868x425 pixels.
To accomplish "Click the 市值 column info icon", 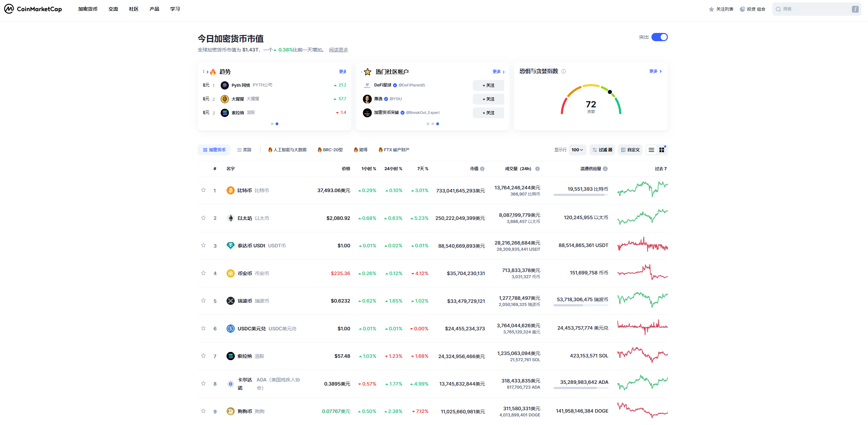I will pos(482,169).
